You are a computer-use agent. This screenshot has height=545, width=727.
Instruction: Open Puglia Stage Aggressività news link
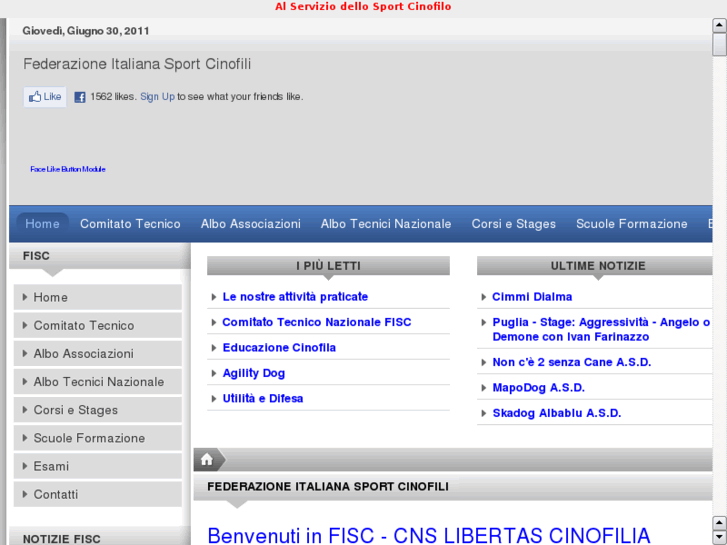601,329
